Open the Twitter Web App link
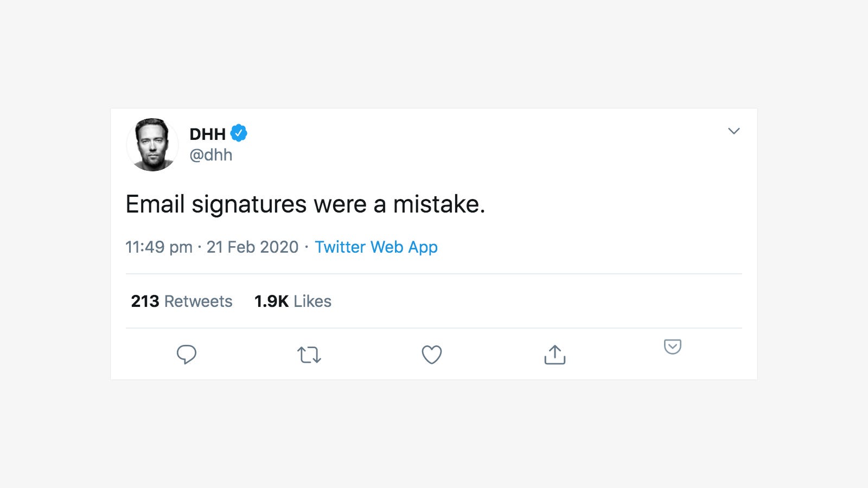The height and width of the screenshot is (488, 868). 376,247
